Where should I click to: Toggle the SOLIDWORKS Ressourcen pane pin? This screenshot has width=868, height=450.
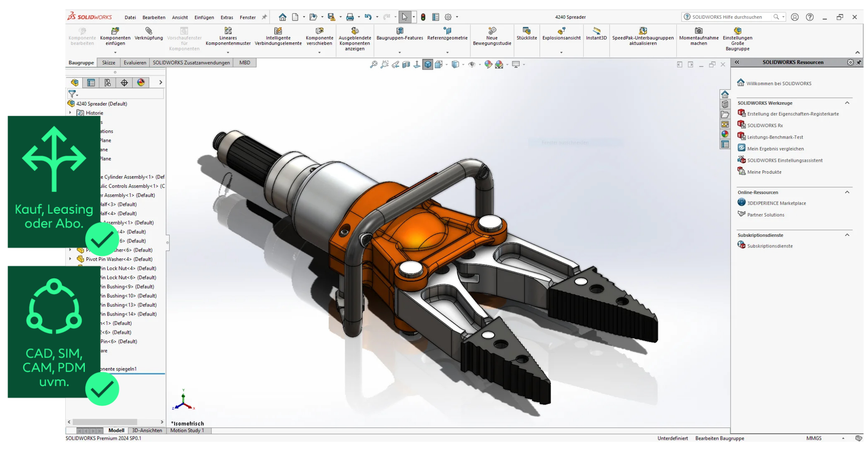pyautogui.click(x=859, y=62)
